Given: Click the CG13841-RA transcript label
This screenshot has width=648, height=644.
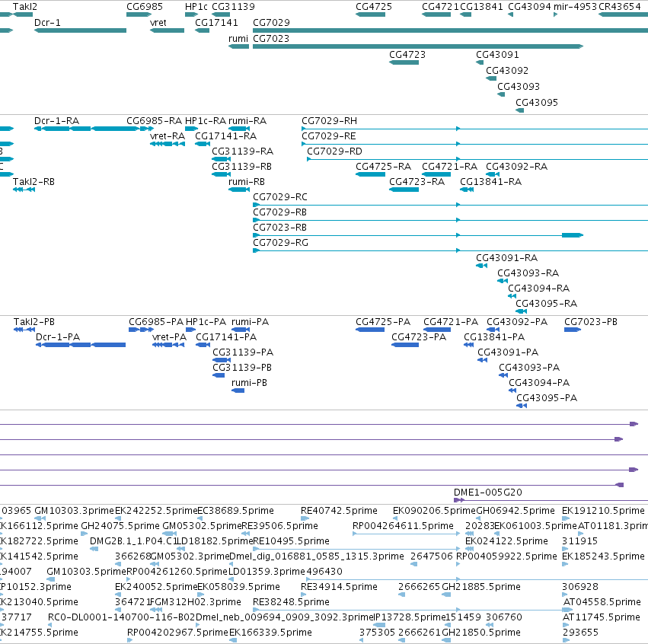Looking at the screenshot, I should (491, 182).
